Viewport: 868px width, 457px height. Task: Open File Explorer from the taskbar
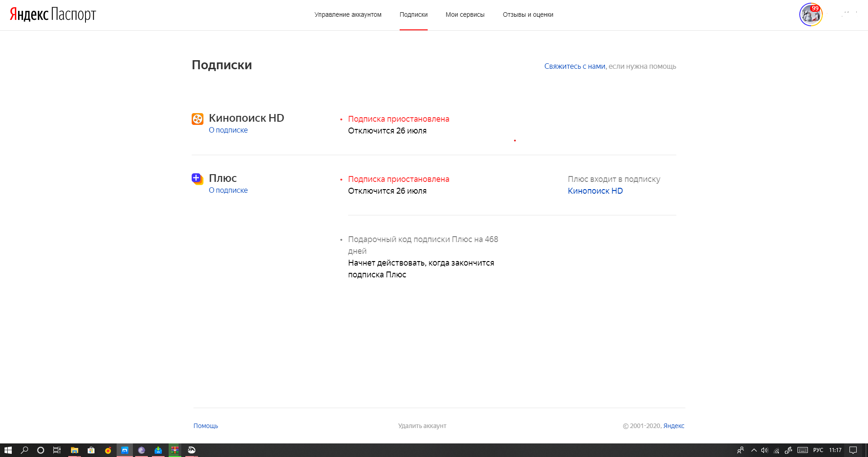pyautogui.click(x=75, y=450)
